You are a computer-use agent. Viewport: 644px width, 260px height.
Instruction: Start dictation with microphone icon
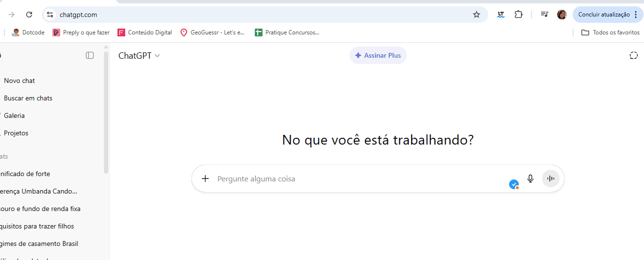click(530, 179)
